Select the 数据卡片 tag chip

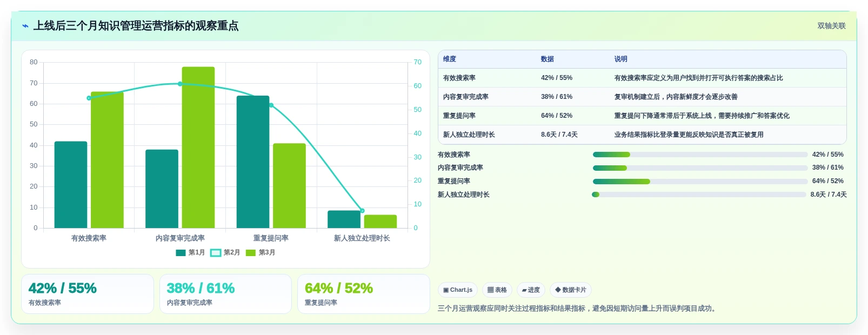(571, 290)
